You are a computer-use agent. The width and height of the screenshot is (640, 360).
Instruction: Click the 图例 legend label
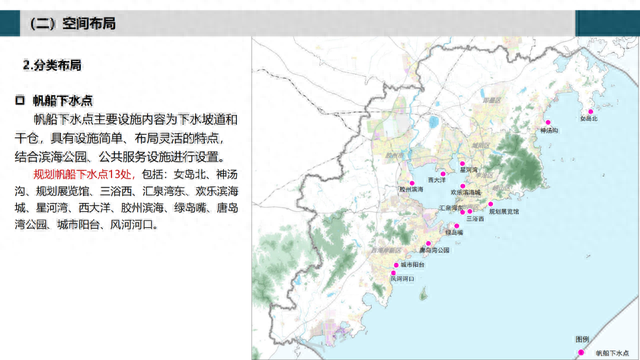point(582,339)
